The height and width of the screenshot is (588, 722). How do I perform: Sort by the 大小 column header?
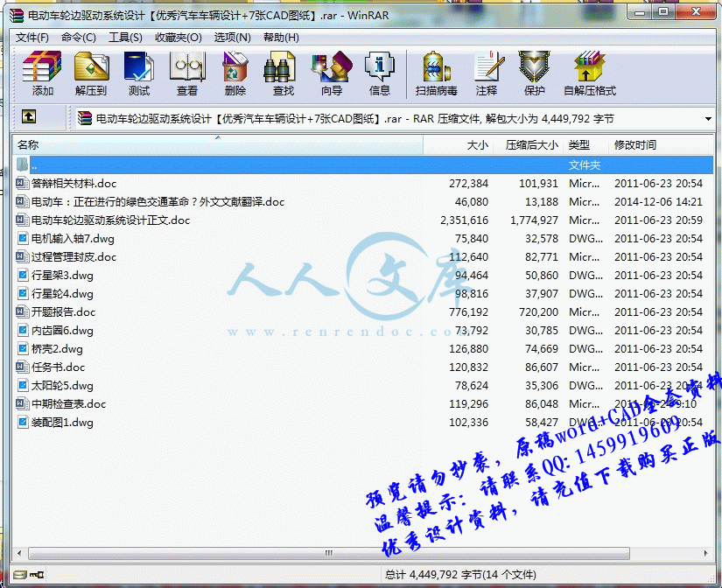[x=459, y=145]
